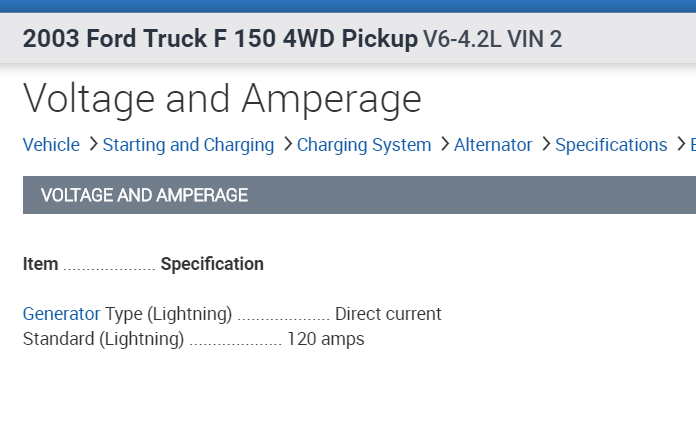Click the Direct current specification value
This screenshot has height=445, width=696.
pos(388,314)
